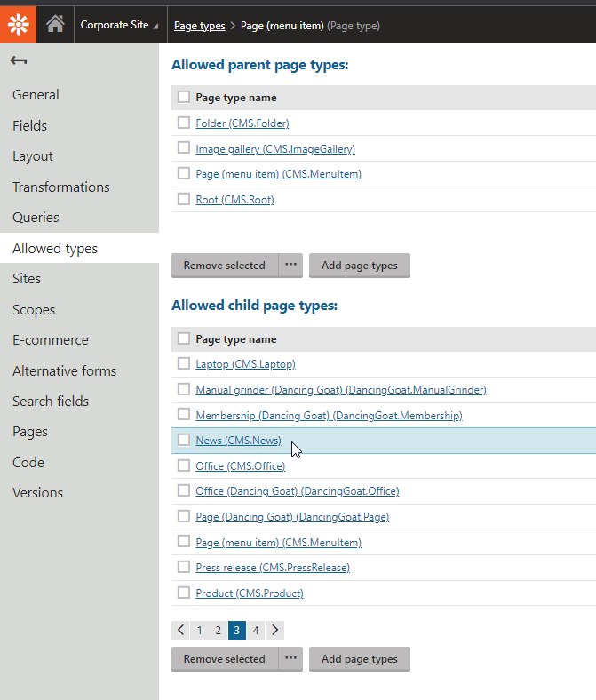Open more actions for child page types
The width and height of the screenshot is (596, 700).
pyautogui.click(x=290, y=658)
